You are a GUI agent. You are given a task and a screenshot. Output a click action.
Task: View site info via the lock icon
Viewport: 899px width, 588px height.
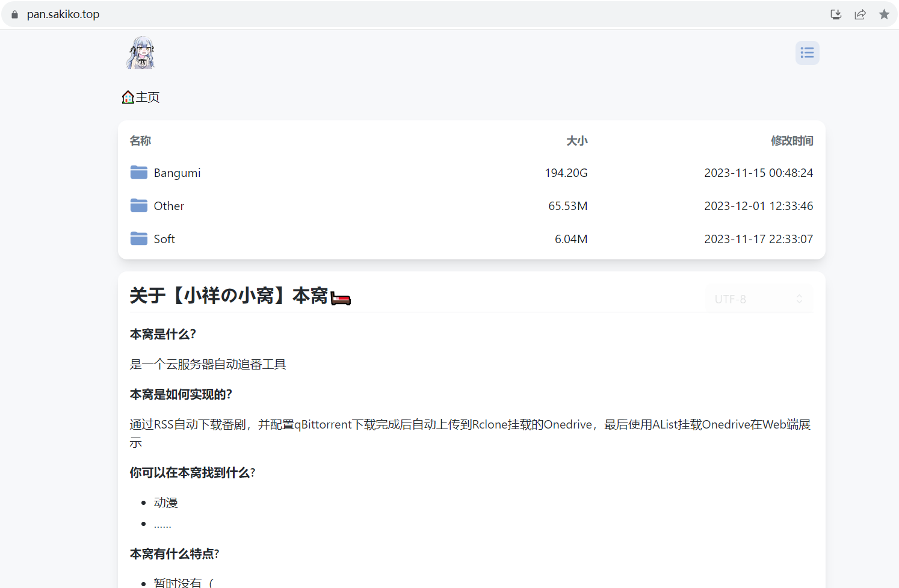point(15,14)
